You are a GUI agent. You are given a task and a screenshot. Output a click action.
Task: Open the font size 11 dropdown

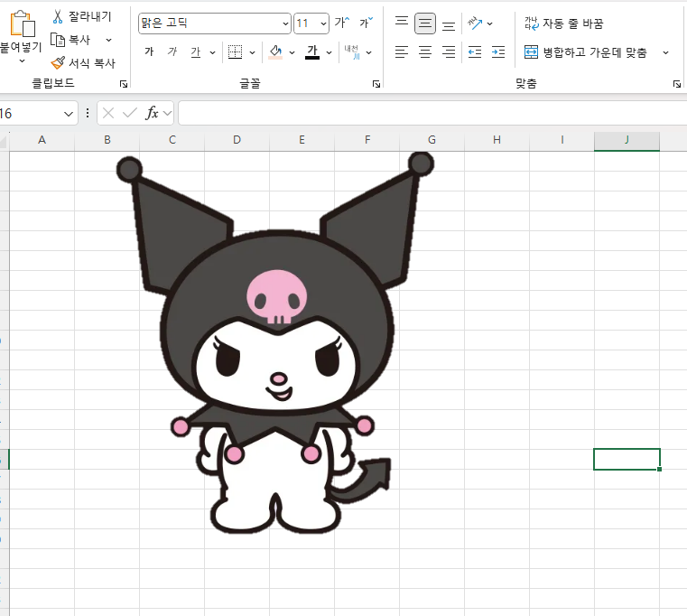[x=323, y=23]
